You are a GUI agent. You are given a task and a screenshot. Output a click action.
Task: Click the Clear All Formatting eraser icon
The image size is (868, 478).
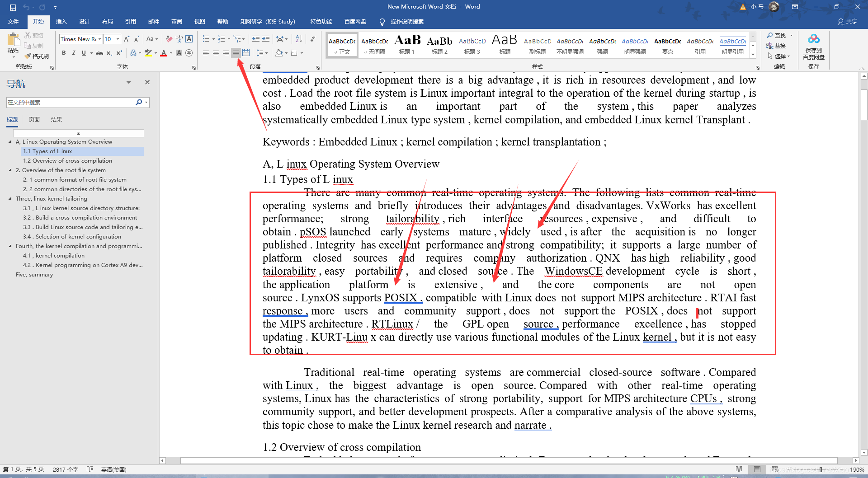pyautogui.click(x=169, y=39)
